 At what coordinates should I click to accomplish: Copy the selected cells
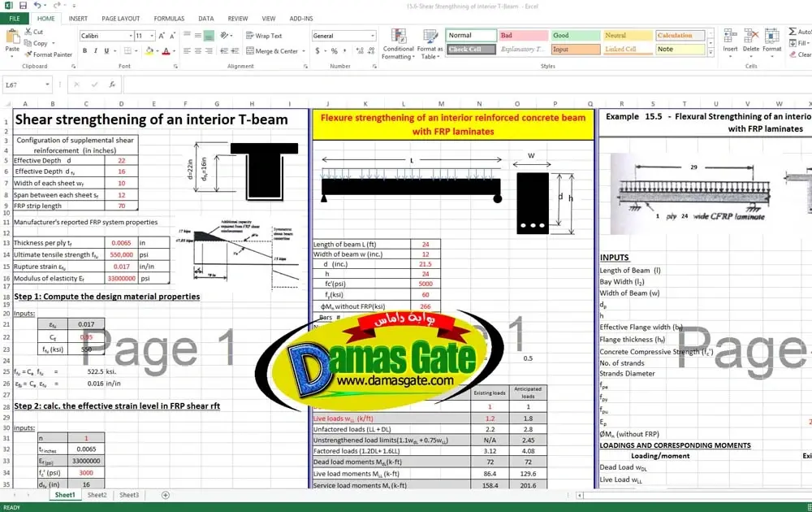(36, 43)
